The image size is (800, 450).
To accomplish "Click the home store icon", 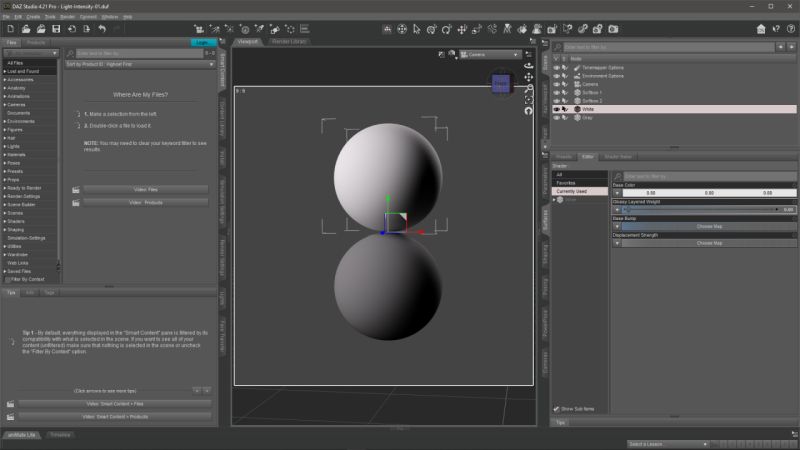I will pyautogui.click(x=761, y=29).
